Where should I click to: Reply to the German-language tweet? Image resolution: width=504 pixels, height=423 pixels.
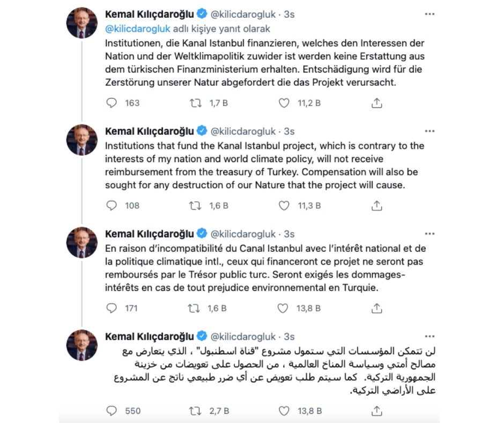[x=112, y=103]
